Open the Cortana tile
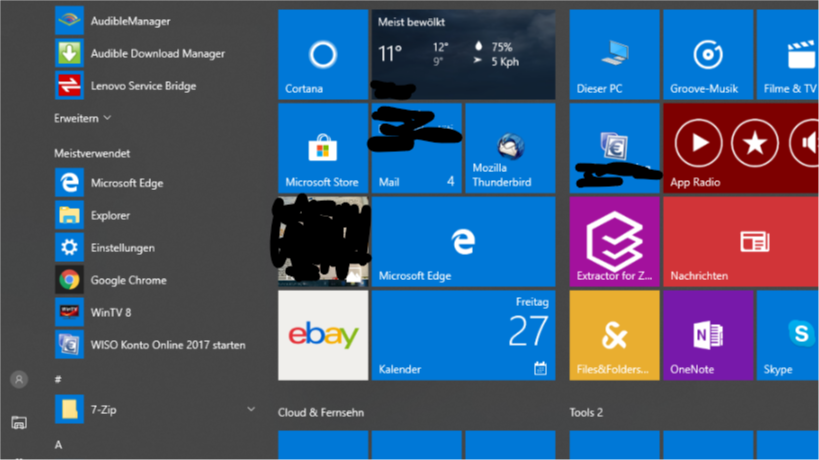The width and height of the screenshot is (819, 460). [323, 54]
